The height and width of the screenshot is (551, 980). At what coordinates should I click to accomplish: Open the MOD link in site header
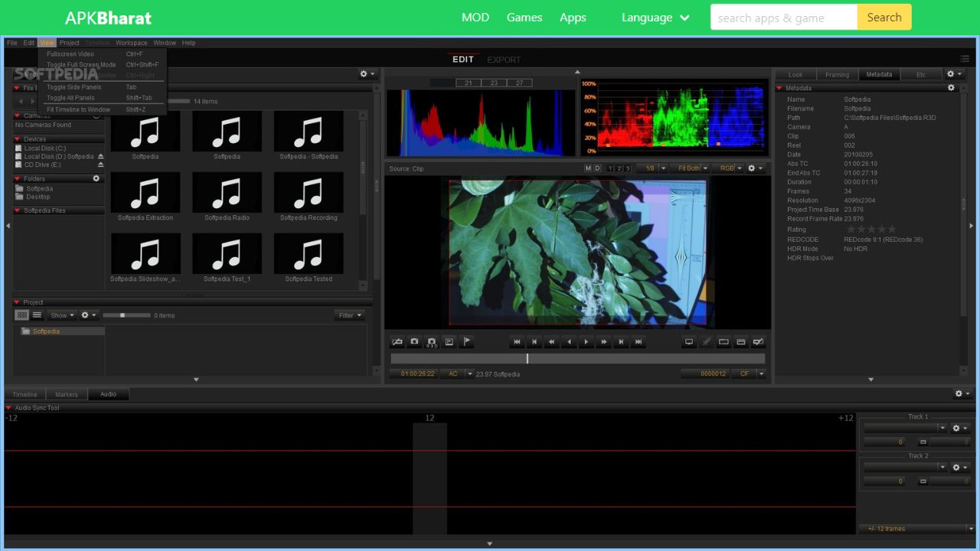tap(475, 17)
